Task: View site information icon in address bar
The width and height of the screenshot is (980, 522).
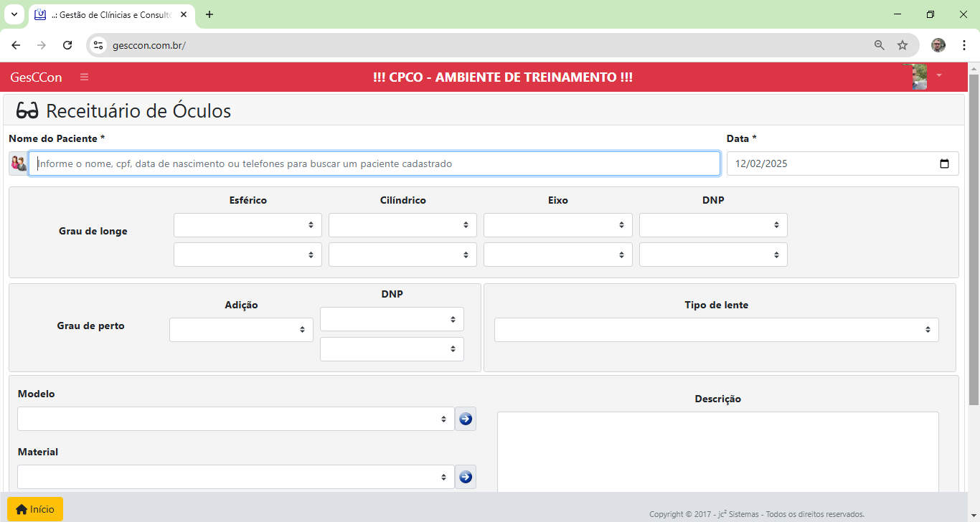Action: (99, 45)
